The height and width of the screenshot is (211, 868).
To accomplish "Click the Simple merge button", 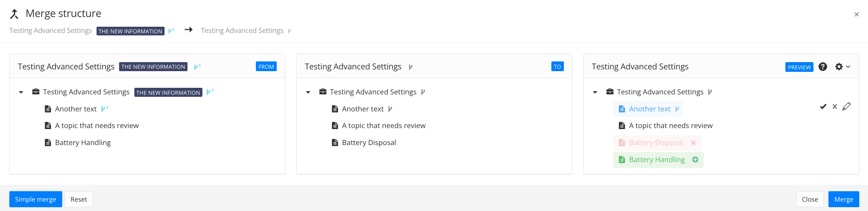I will (x=35, y=199).
